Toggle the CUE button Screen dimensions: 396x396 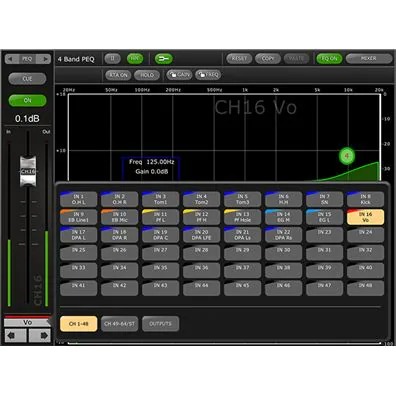click(x=27, y=79)
